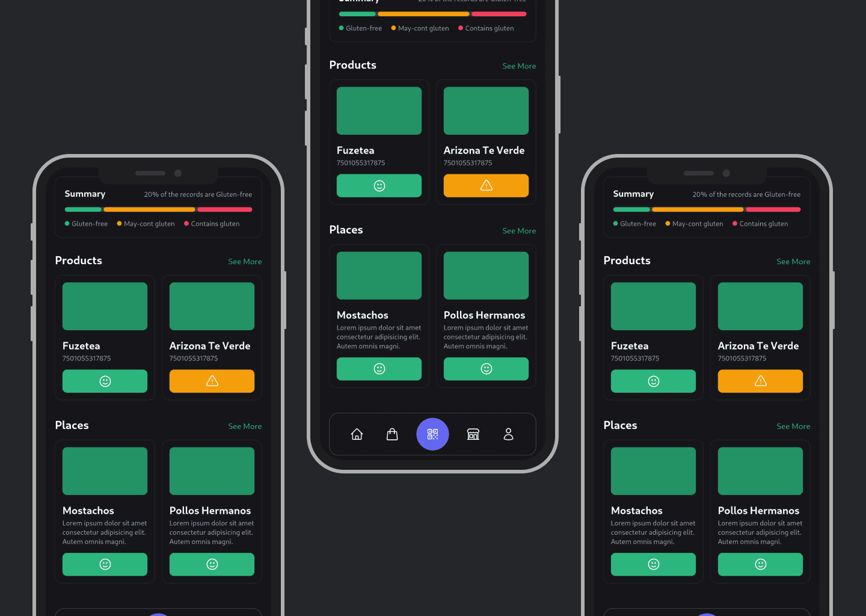
Task: Select orange may-contain bar segment in left phone
Action: (149, 209)
